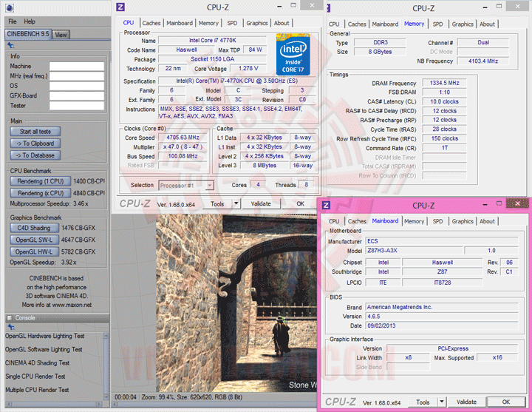Viewport: 532px width, 412px height.
Task: Open the Processor #1 selection dropdown
Action: click(x=185, y=185)
